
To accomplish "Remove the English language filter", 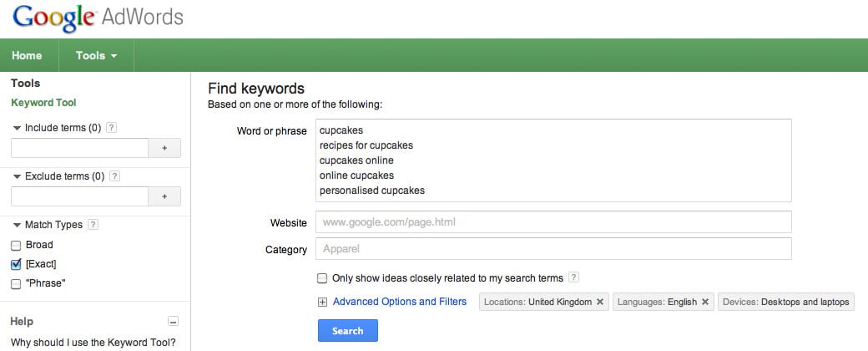I will point(705,302).
